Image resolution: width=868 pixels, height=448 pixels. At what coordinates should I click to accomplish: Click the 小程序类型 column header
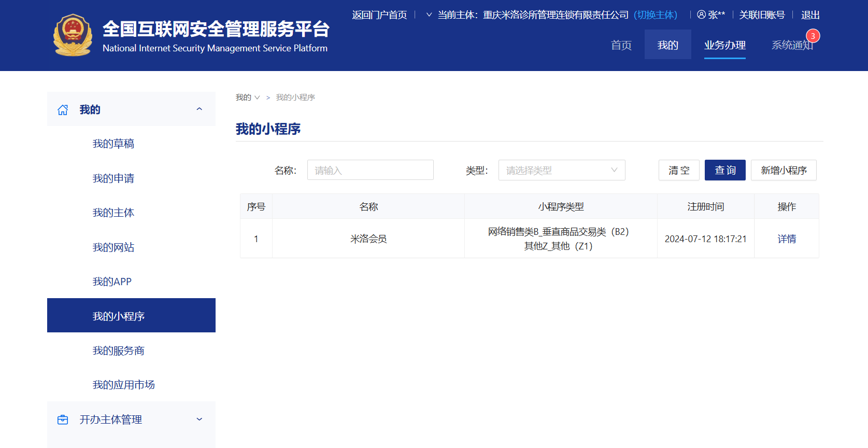point(561,206)
